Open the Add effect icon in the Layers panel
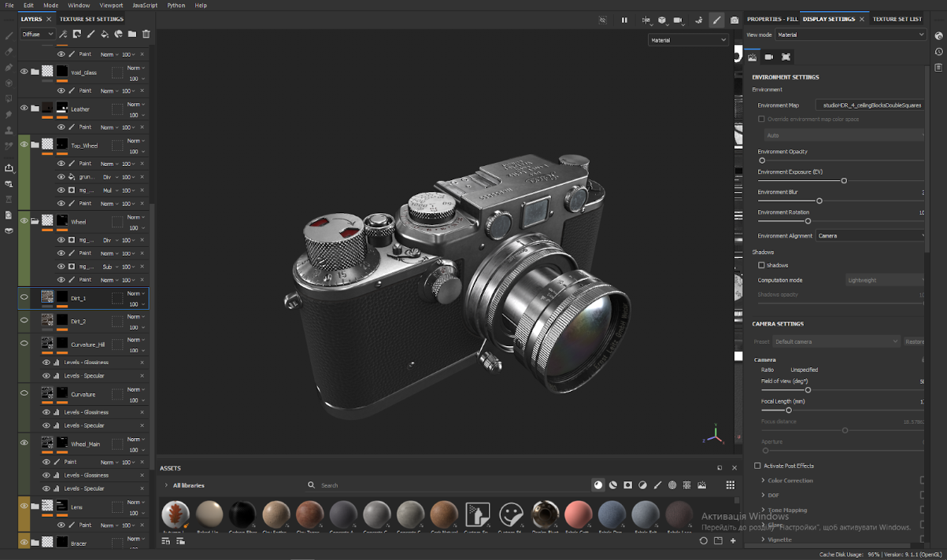This screenshot has width=947, height=560. (x=62, y=34)
